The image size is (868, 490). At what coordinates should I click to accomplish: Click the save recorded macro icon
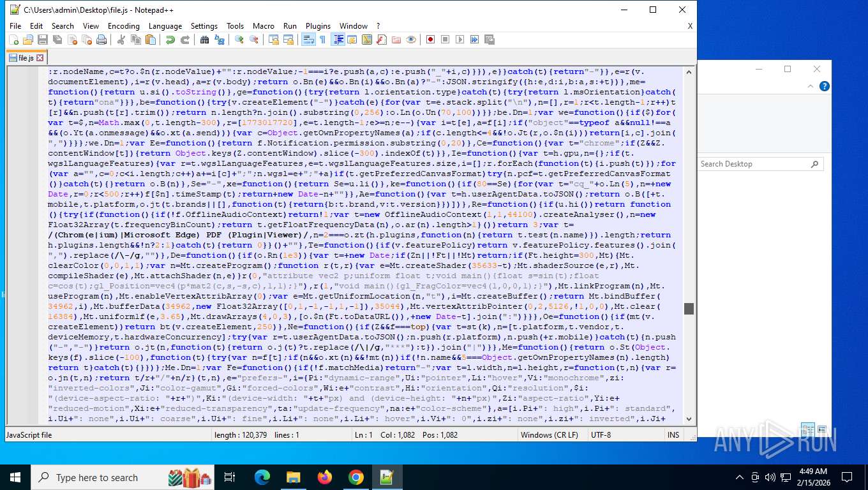coord(490,40)
